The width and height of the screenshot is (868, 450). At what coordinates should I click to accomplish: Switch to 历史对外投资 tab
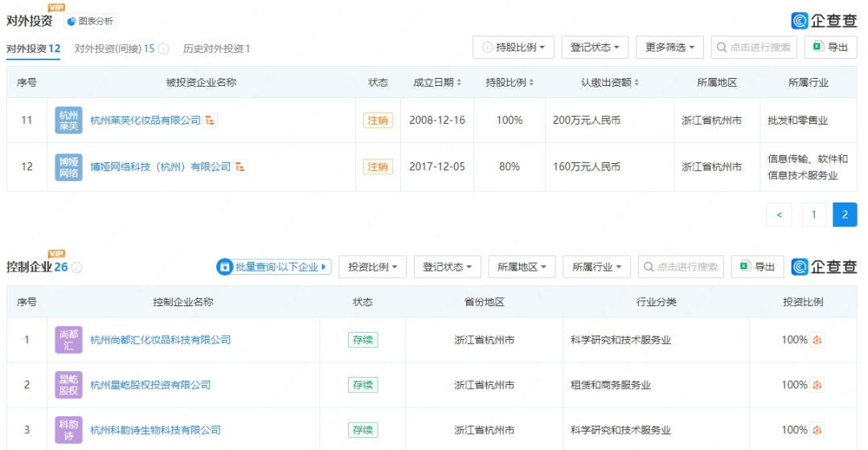click(216, 49)
